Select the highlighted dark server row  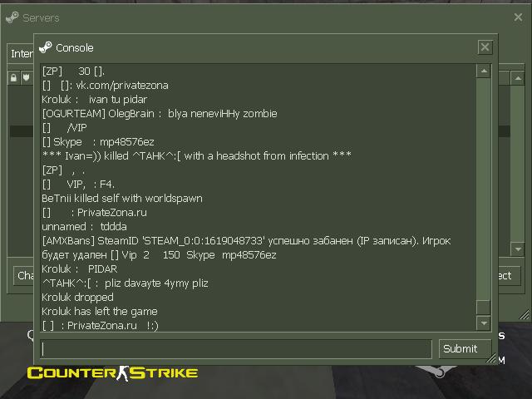[22, 131]
